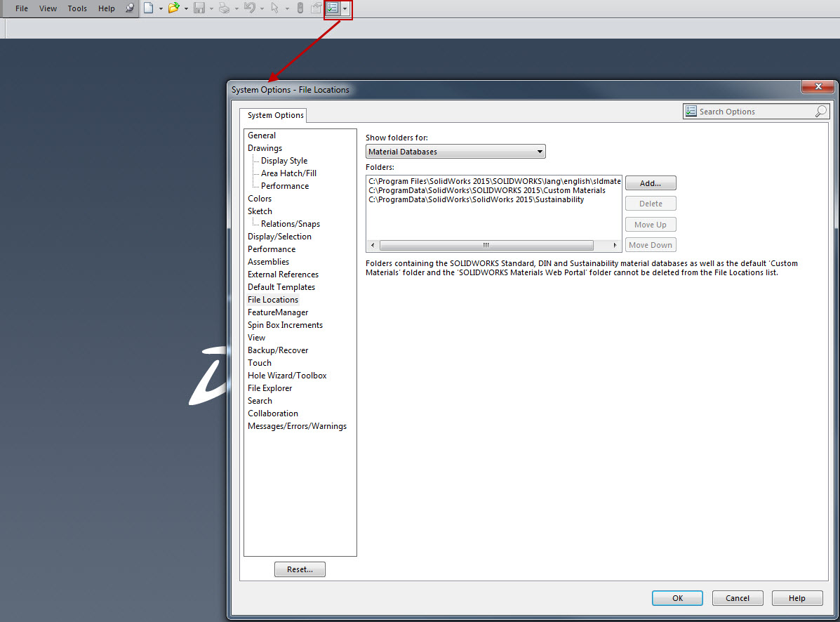
Task: Open the Tools menu
Action: coord(77,8)
